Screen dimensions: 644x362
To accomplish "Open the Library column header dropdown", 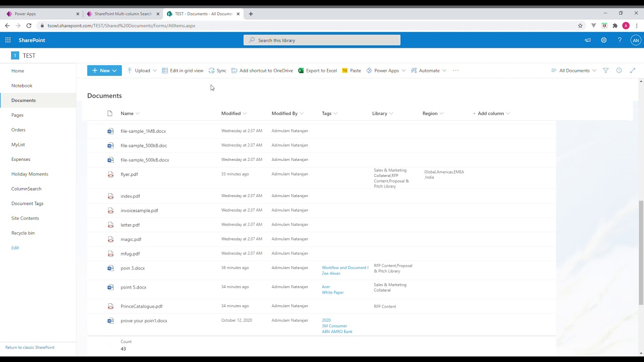I will click(x=383, y=114).
